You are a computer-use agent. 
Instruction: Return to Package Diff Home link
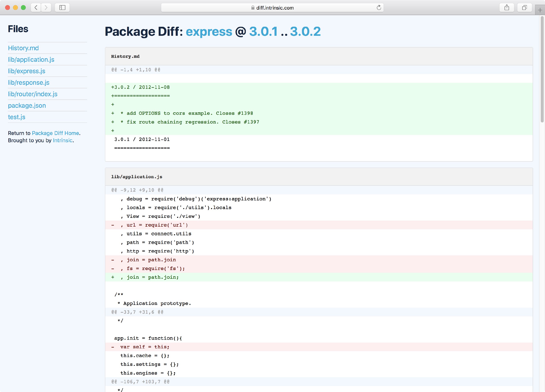[55, 133]
